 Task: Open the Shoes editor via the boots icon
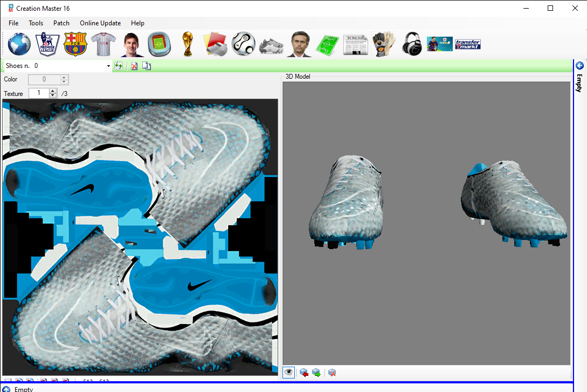point(272,46)
